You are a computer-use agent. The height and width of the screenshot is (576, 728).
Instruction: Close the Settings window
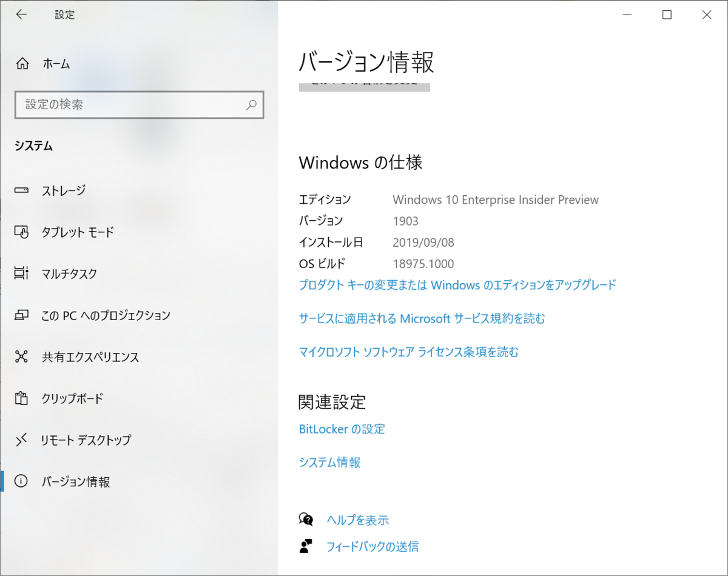(707, 15)
